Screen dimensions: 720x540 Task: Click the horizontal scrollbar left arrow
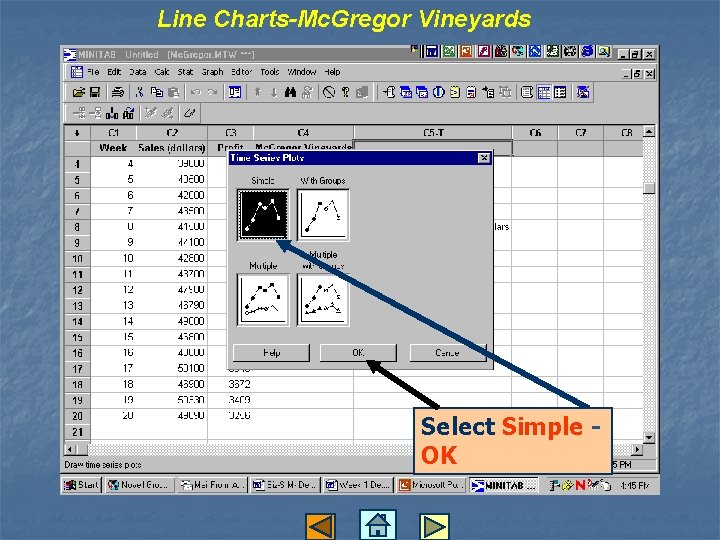70,449
